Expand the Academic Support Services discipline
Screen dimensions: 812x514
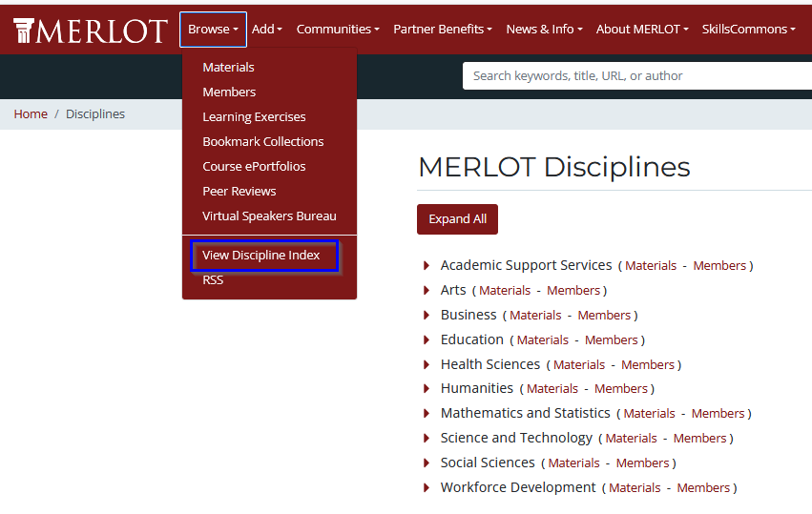(x=427, y=266)
